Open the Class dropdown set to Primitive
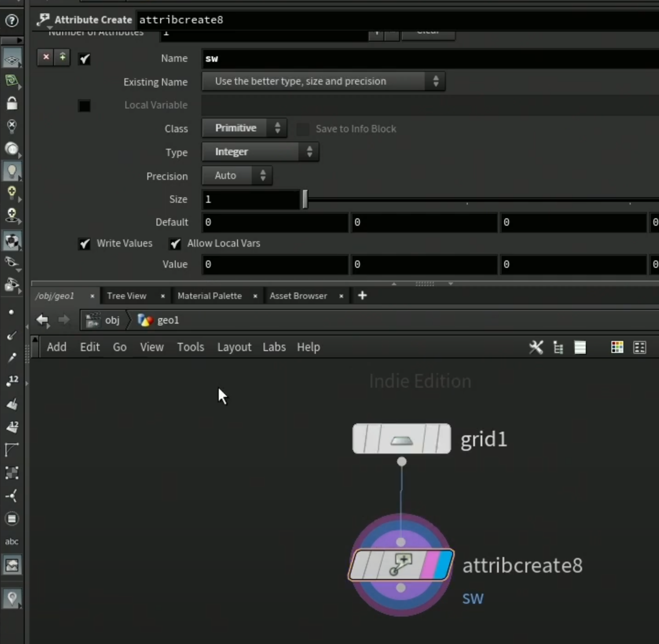Viewport: 659px width, 644px height. [x=244, y=128]
